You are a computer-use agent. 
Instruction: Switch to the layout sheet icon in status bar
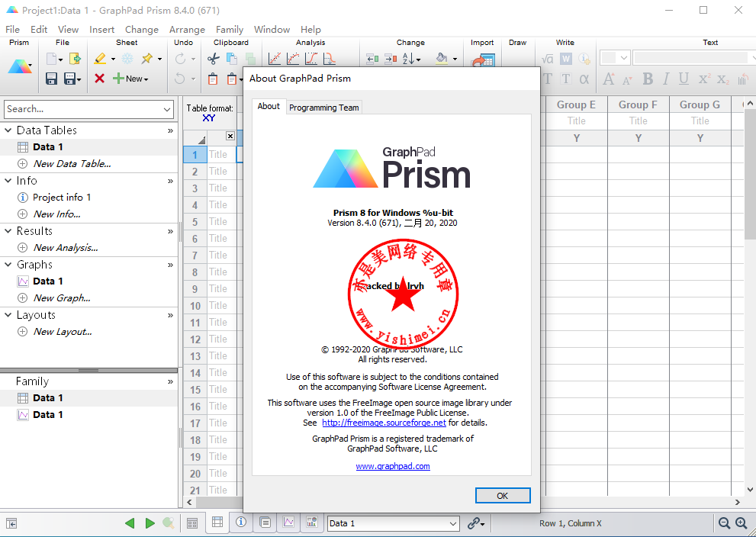click(x=312, y=522)
